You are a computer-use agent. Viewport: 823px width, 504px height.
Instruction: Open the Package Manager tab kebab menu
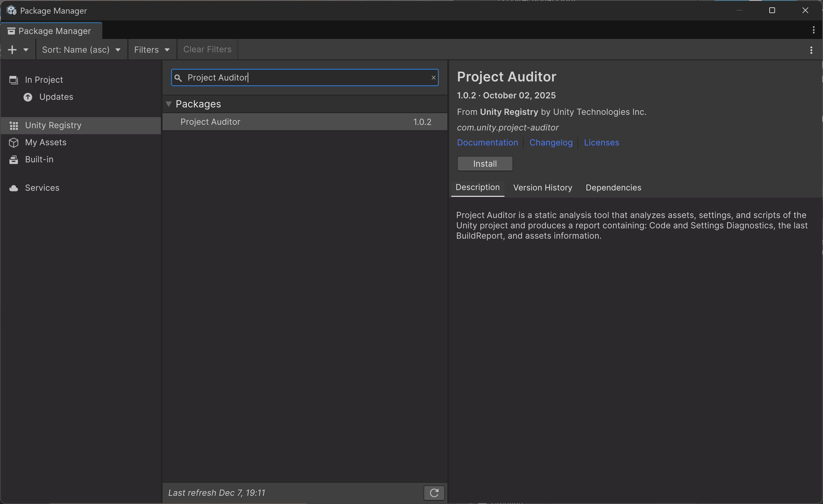(x=813, y=30)
